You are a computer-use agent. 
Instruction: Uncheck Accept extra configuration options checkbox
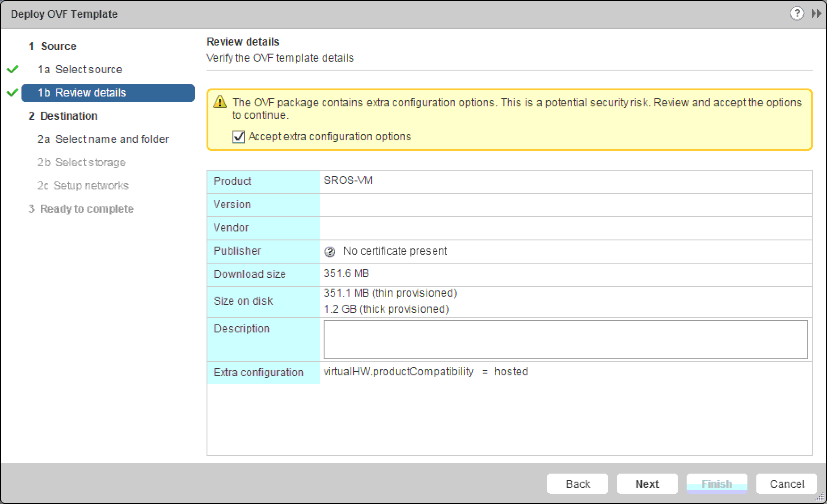coord(239,137)
